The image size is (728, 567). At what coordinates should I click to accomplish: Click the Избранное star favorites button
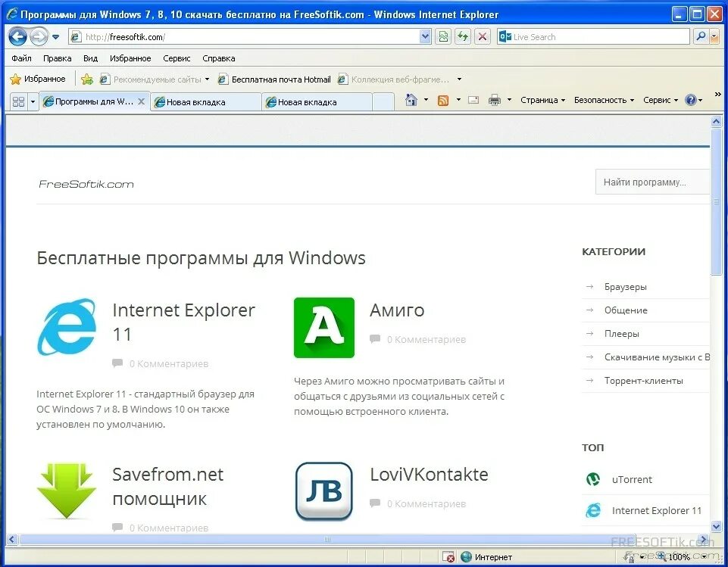[38, 79]
